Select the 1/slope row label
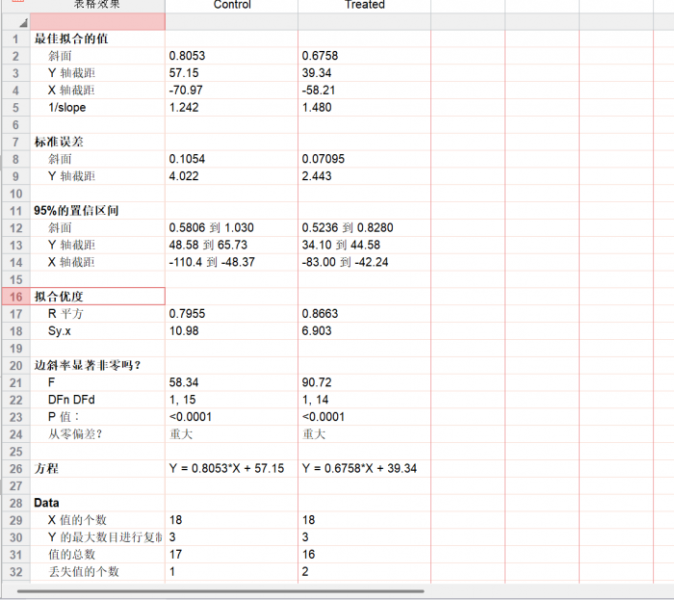This screenshot has width=674, height=600. point(67,108)
